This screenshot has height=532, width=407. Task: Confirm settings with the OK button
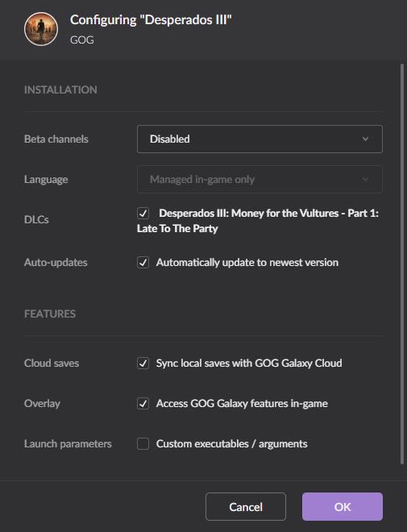click(343, 507)
